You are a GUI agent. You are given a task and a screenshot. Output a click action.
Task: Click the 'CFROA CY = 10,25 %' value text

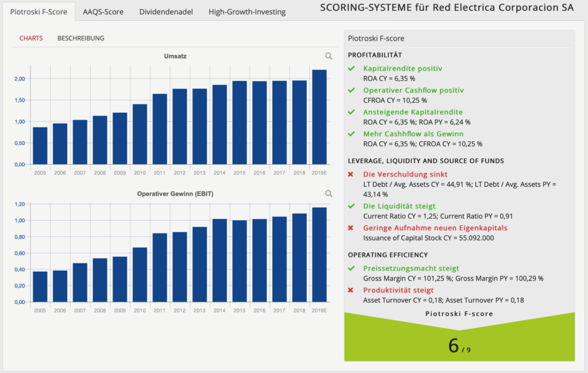[395, 100]
